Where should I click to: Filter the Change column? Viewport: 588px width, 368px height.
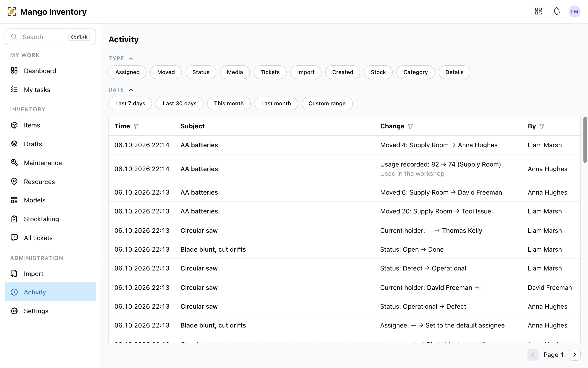[410, 126]
